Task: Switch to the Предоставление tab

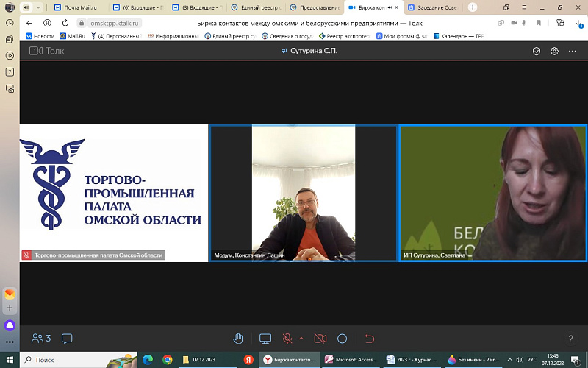Action: [315, 7]
